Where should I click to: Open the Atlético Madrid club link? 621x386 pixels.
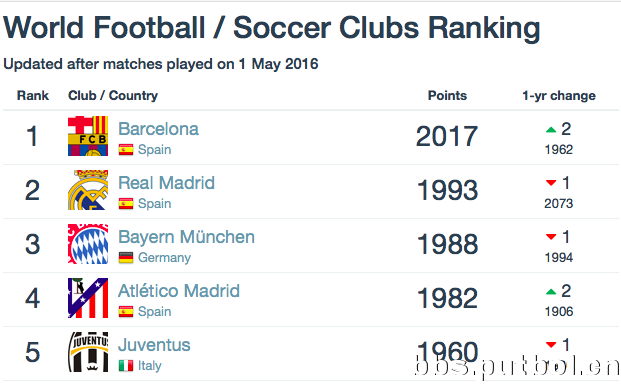click(179, 291)
